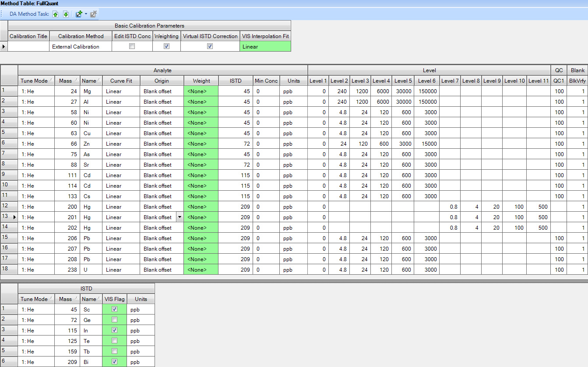Screen dimensions: 588x367
Task: Open Curve Fit cell for Al row
Action: tap(121, 101)
